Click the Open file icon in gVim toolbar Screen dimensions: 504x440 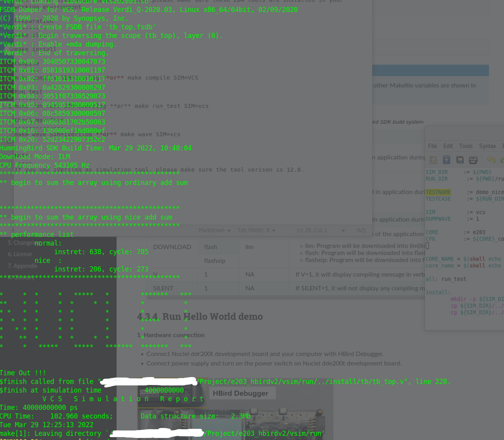[x=433, y=160]
